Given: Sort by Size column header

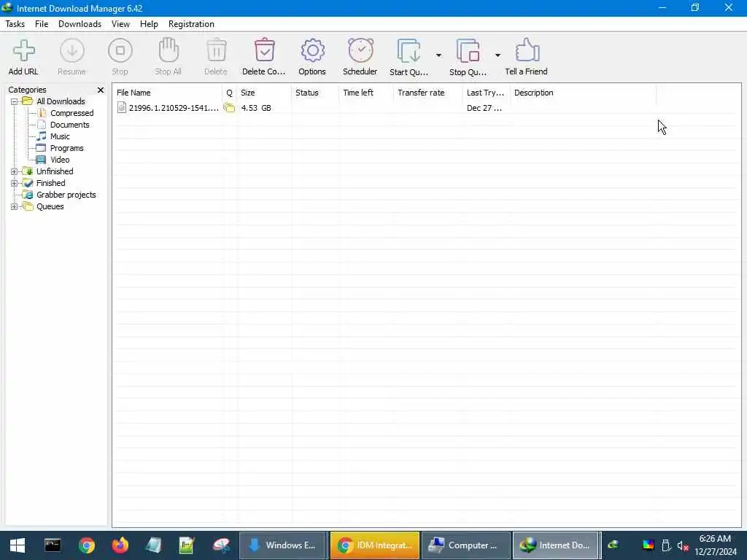Looking at the screenshot, I should 264,93.
